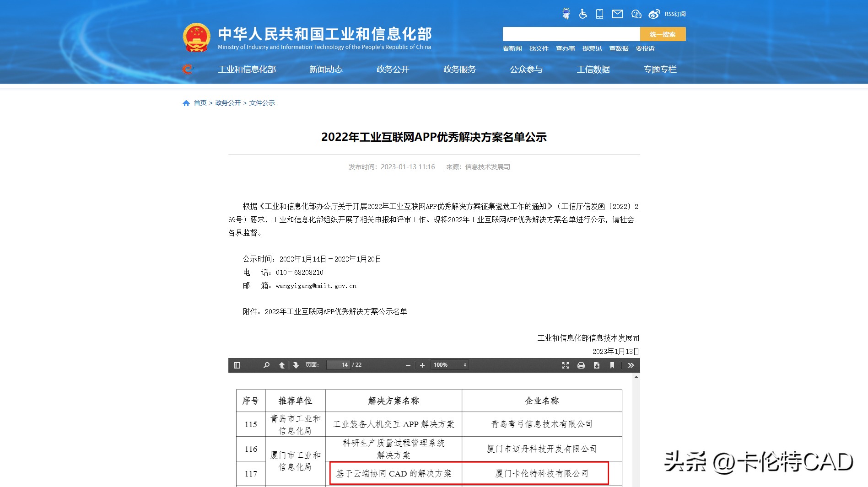868x487 pixels.
Task: Open the 新闻动态 navigation menu
Action: tap(326, 70)
